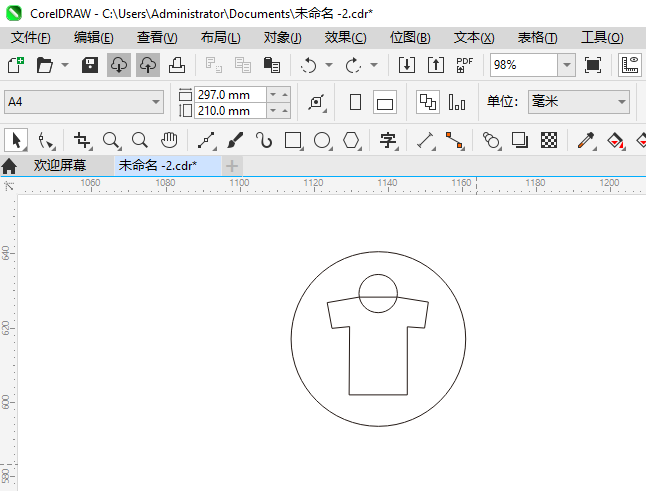Choose the Rectangle tool
646x491 pixels.
[293, 140]
